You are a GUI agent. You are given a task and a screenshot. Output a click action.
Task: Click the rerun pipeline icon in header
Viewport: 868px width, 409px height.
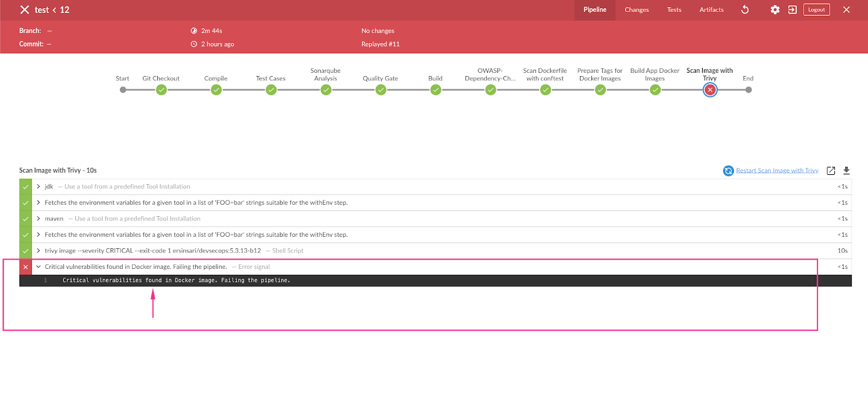745,10
